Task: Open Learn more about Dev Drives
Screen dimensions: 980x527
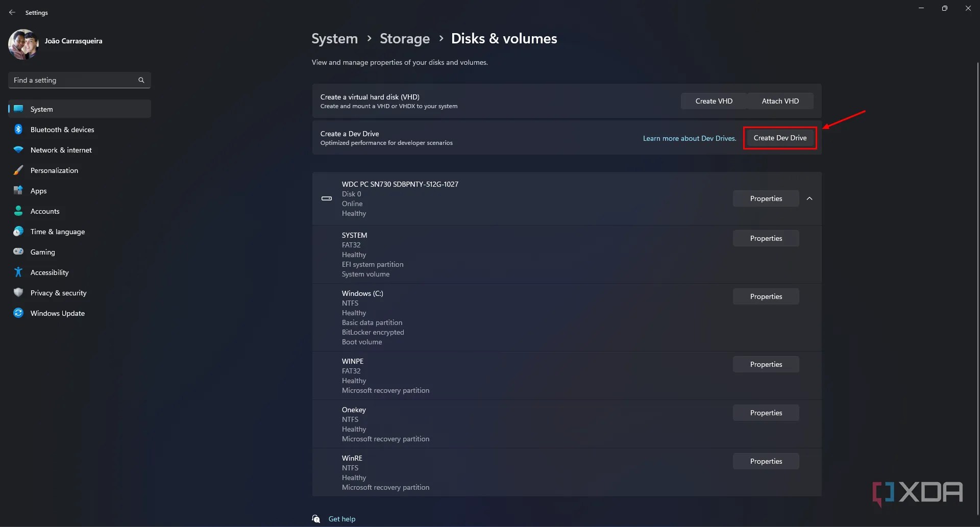Action: point(689,138)
